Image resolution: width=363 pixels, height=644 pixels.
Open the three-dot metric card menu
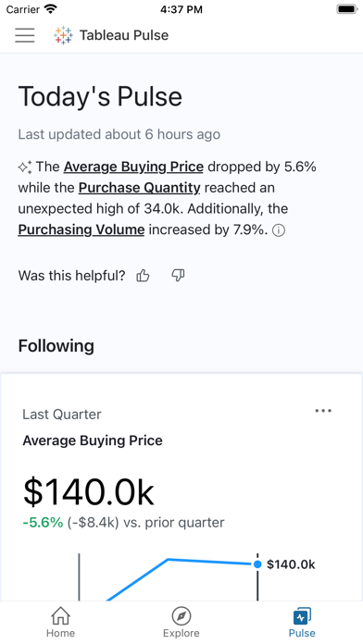[323, 411]
